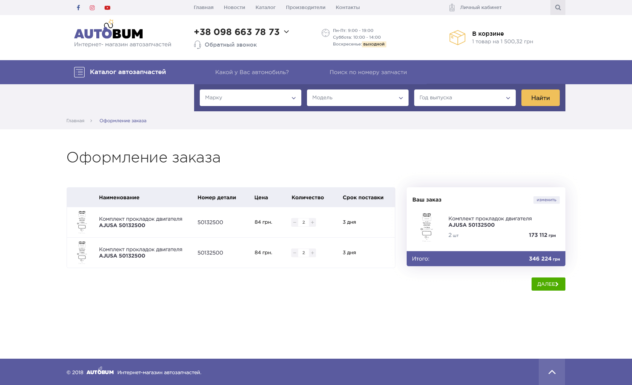The height and width of the screenshot is (385, 632).
Task: Click the Обратный звонок link
Action: tap(231, 45)
